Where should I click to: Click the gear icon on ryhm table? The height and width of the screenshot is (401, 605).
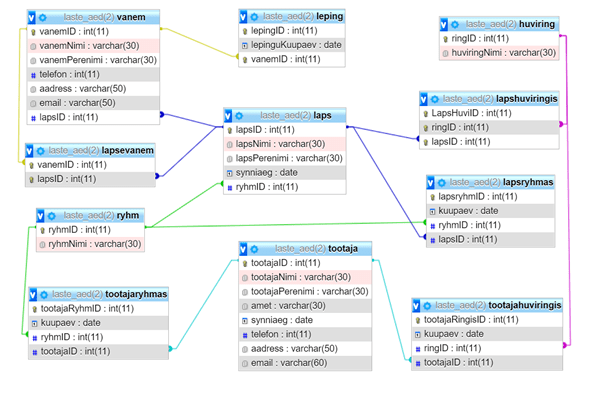(54, 215)
